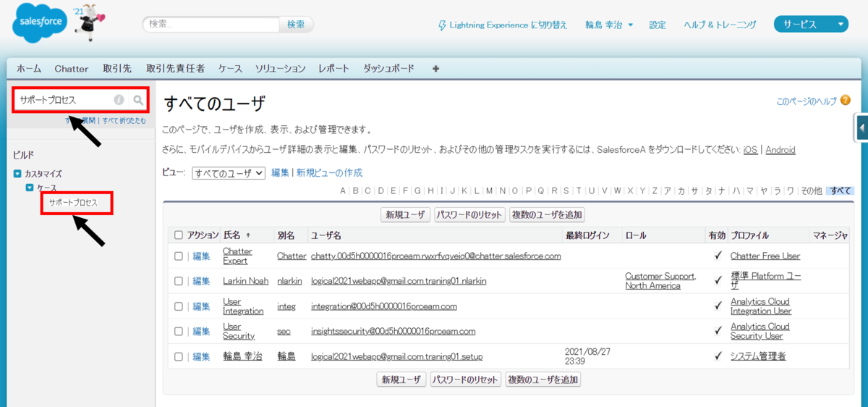Viewport: 868px width, 407px height.
Task: Open the ケース tab
Action: [231, 69]
